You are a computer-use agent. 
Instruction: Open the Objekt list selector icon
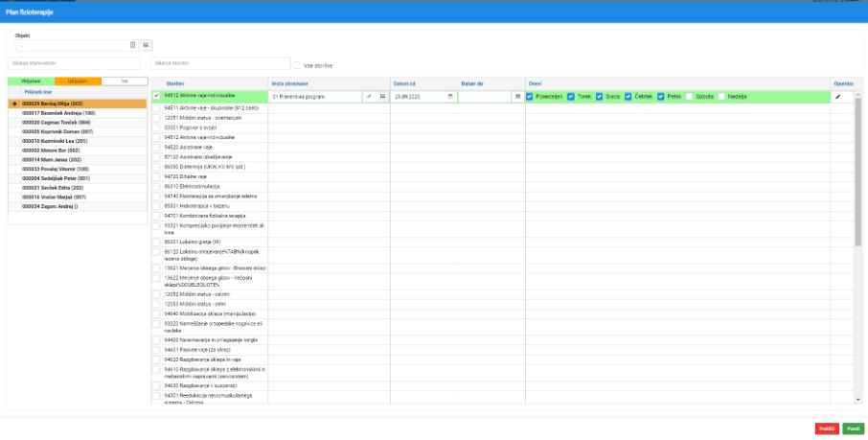[146, 45]
